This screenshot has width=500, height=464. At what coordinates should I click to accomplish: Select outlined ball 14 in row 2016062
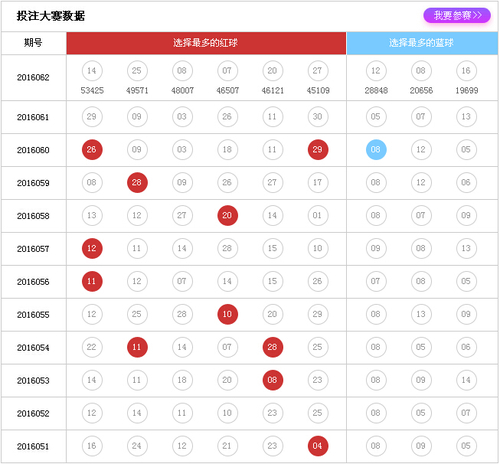pyautogui.click(x=92, y=71)
